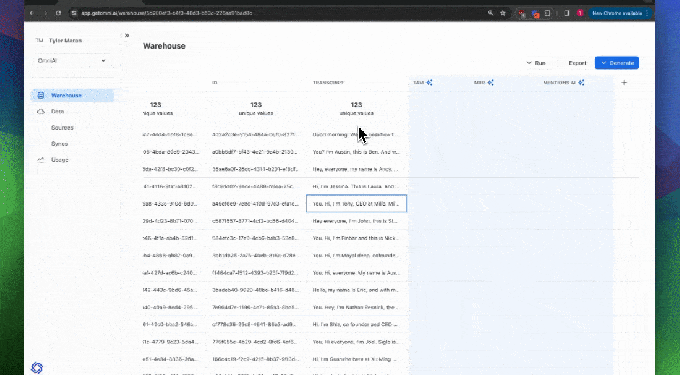
Task: Select transcript cell "Hi, I'm Jessica"
Action: [x=356, y=186]
